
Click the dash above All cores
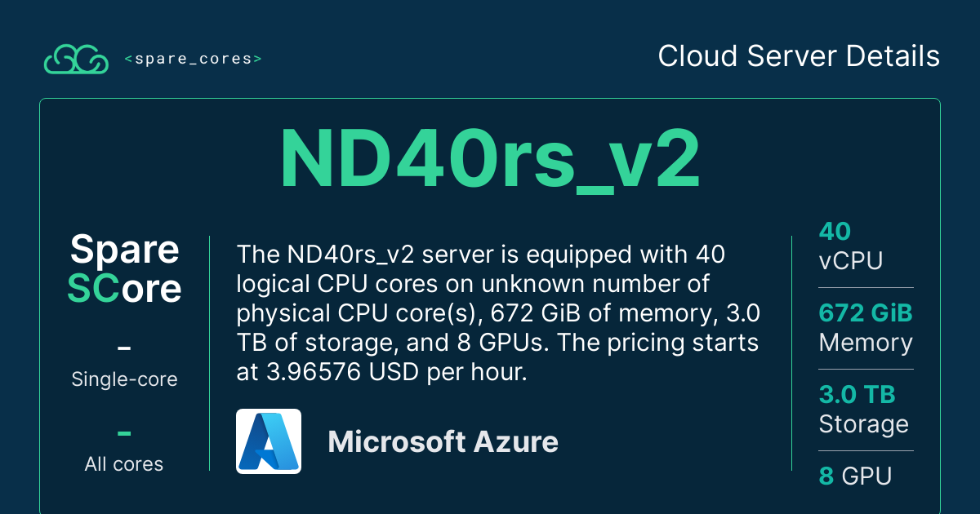click(124, 434)
